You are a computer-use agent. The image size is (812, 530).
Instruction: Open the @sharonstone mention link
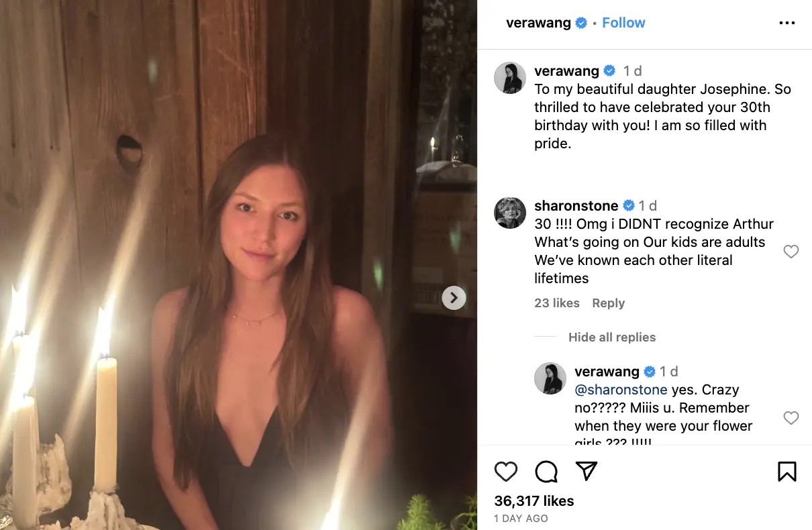621,390
